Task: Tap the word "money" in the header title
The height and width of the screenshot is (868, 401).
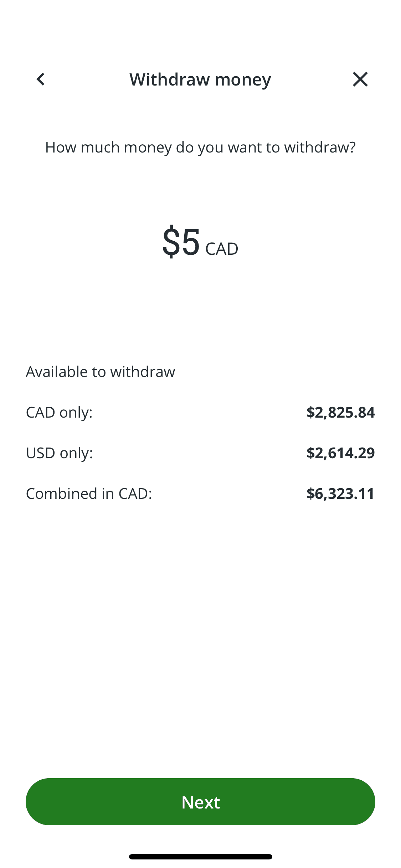Action: click(243, 80)
